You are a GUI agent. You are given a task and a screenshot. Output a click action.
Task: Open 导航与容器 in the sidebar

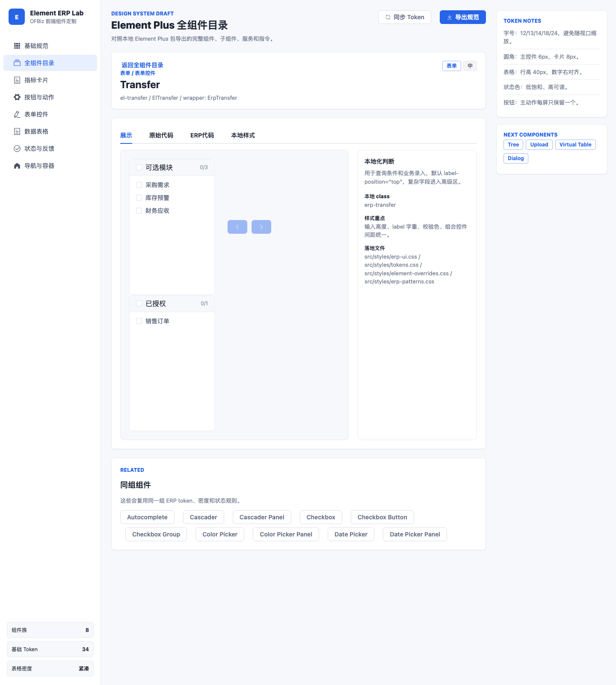point(50,166)
